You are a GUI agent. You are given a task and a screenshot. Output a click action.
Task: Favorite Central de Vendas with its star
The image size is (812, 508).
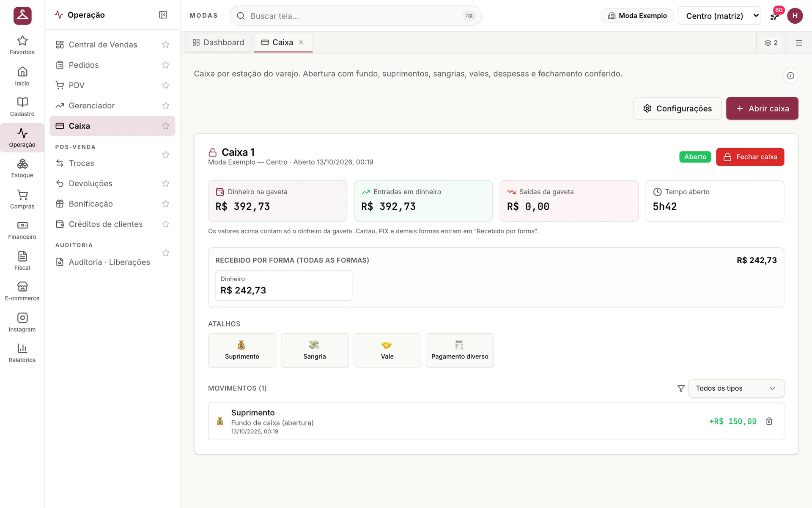point(166,44)
